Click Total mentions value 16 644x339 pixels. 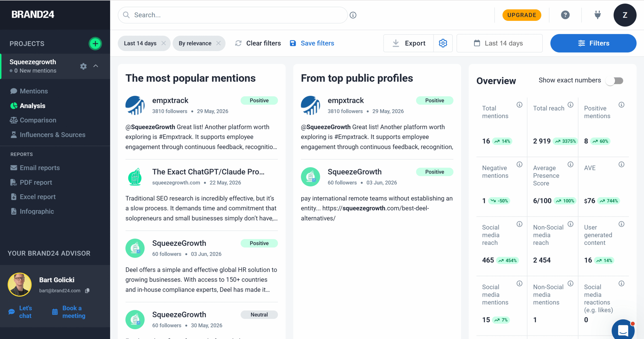(x=486, y=141)
